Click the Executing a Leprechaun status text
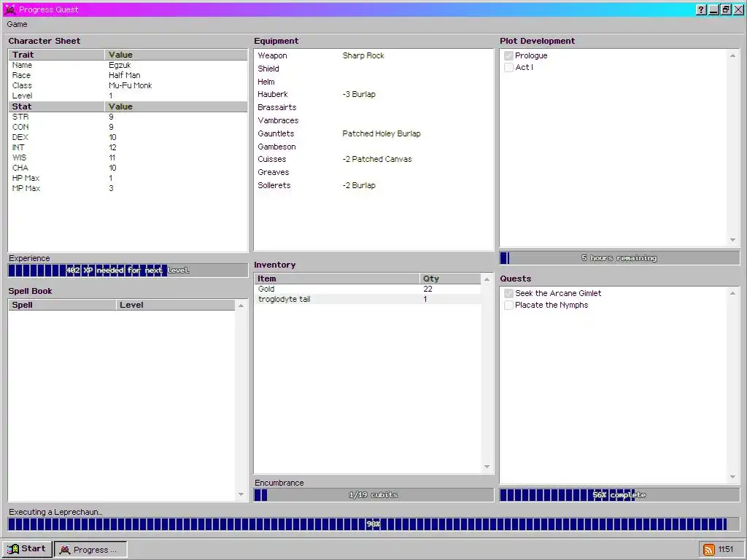747x560 pixels. (x=55, y=513)
